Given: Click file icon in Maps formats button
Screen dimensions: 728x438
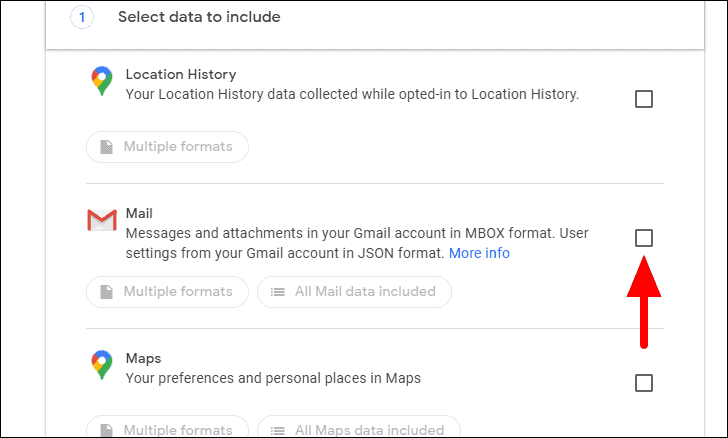Looking at the screenshot, I should pos(106,430).
